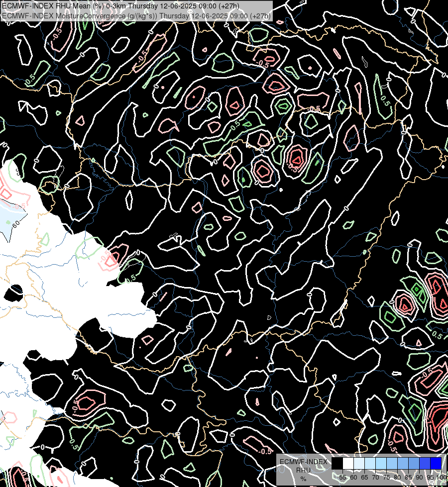Select the 90–95% legend swatch
Viewport: 448px width, 487px height.
click(x=425, y=463)
